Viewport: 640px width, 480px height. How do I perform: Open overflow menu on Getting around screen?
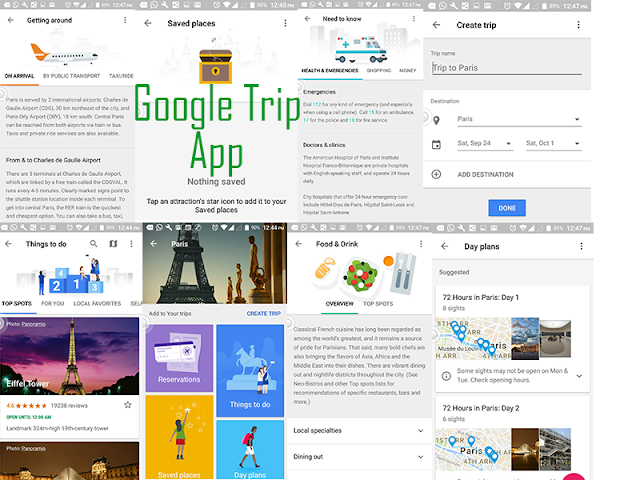coord(125,20)
